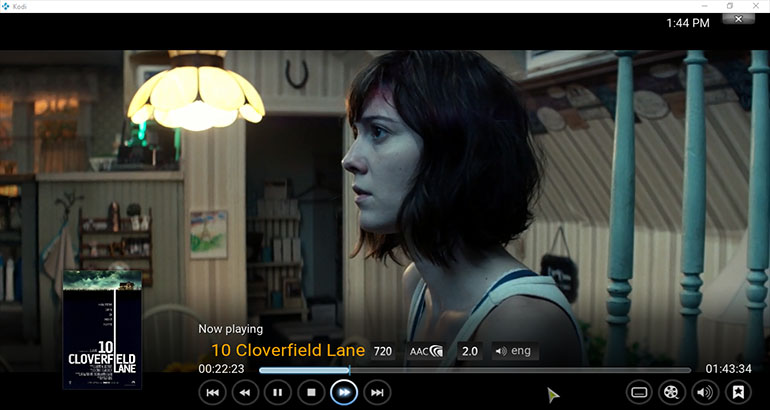The width and height of the screenshot is (770, 410).
Task: Skip to the previous chapter
Action: point(212,392)
